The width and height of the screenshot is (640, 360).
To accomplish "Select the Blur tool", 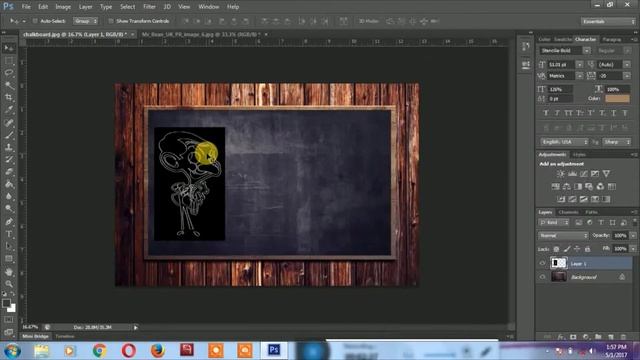I will pyautogui.click(x=9, y=196).
